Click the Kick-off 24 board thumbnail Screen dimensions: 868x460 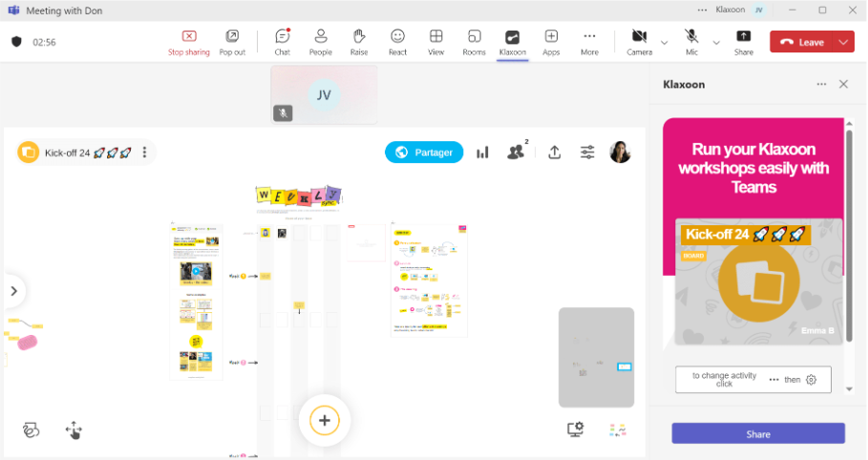click(758, 282)
